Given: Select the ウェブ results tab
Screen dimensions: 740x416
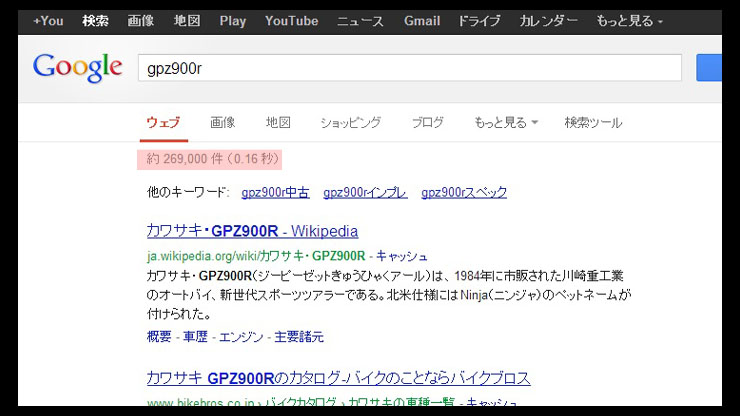Looking at the screenshot, I should coord(163,123).
